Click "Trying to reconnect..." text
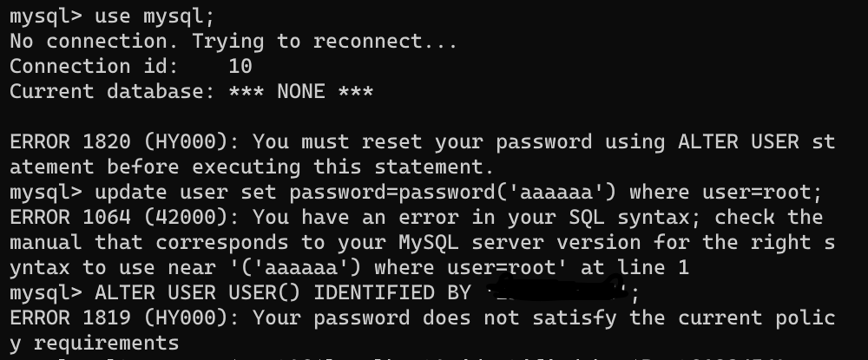This screenshot has height=360, width=868. [x=325, y=41]
